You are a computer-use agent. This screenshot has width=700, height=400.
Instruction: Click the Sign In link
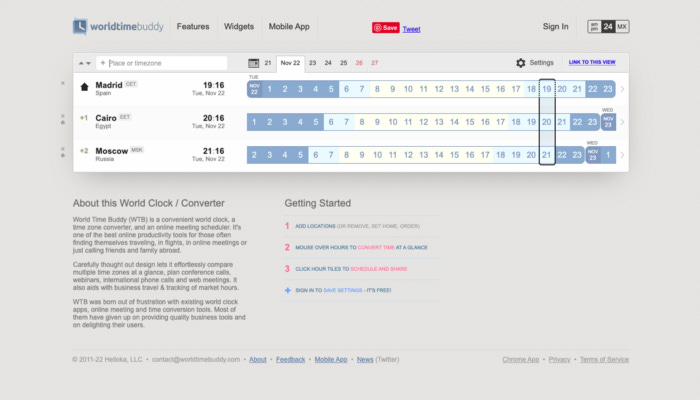click(555, 27)
